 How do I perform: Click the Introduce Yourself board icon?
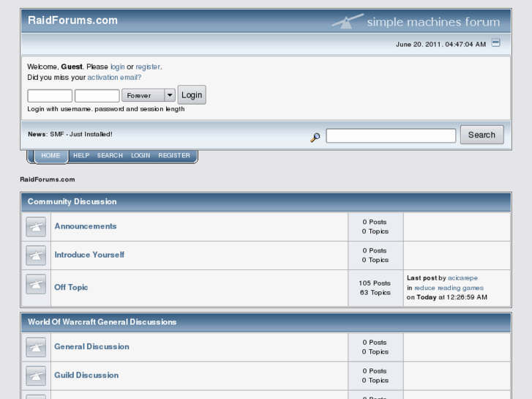point(36,256)
